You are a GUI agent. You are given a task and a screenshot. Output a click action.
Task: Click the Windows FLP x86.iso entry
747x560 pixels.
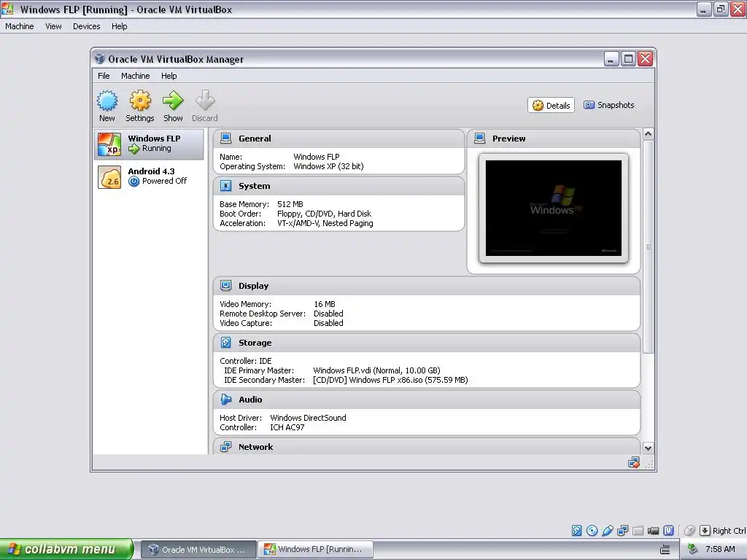point(391,380)
